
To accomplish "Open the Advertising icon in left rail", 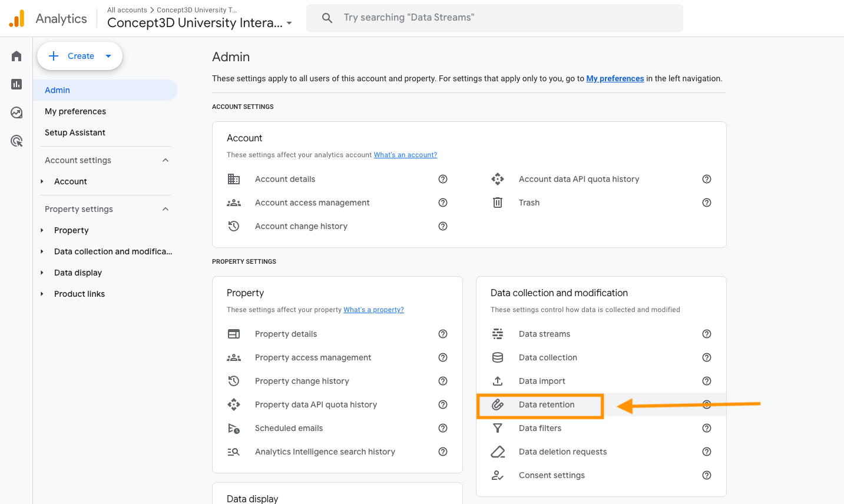I will [16, 141].
